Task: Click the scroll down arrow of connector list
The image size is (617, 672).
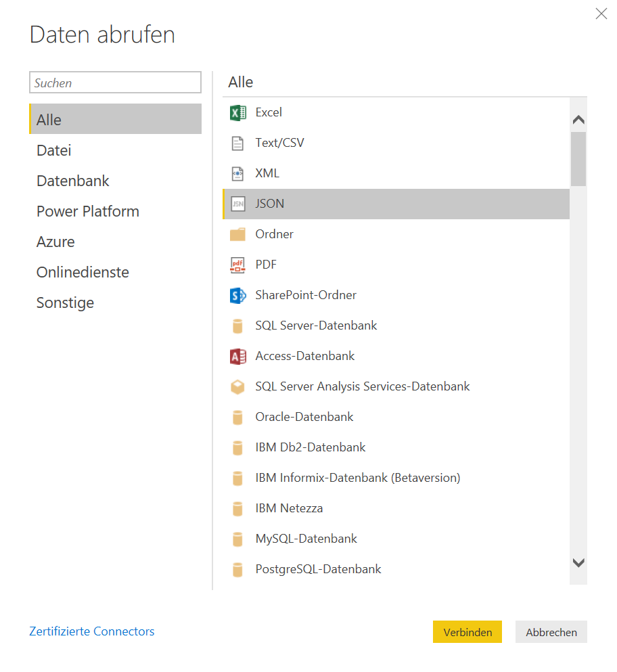Action: 578,563
